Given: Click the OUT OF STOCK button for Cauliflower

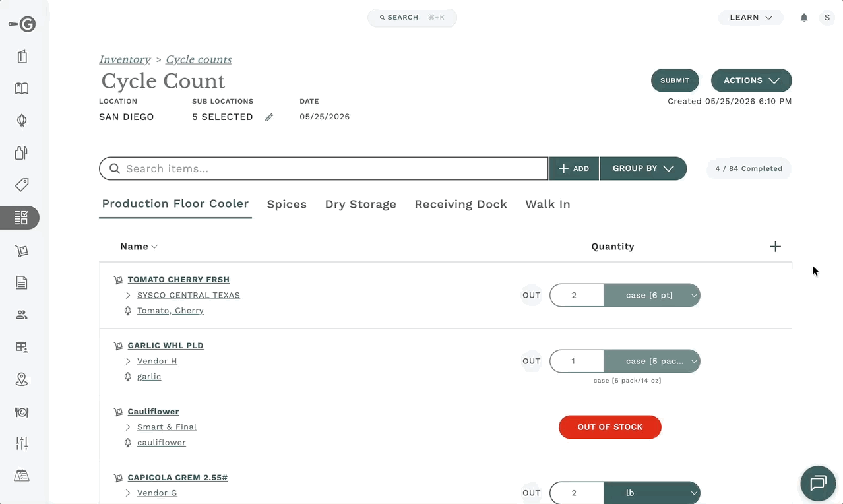Looking at the screenshot, I should 610,427.
